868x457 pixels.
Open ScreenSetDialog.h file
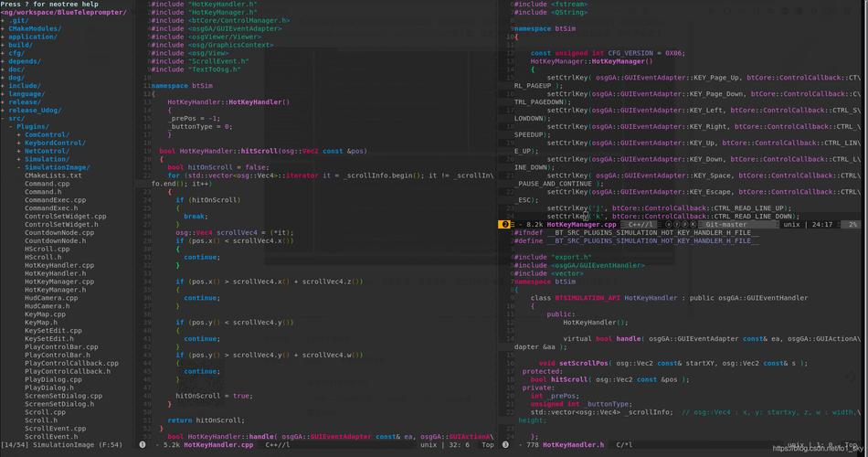59,404
